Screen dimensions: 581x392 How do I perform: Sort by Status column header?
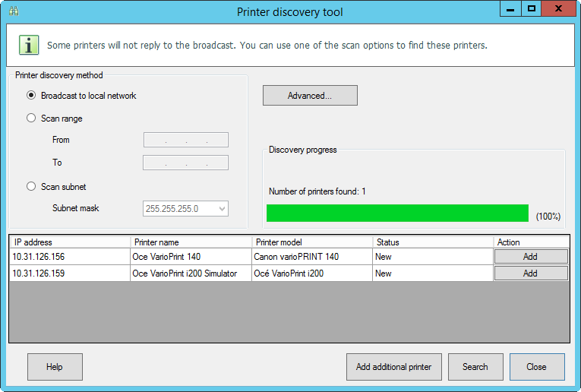point(433,242)
